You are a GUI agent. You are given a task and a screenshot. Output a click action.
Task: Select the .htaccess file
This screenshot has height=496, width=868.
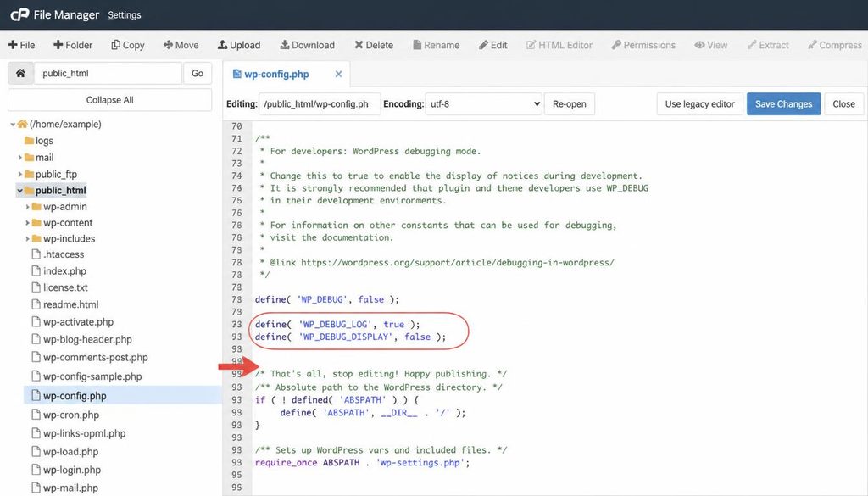(x=58, y=254)
